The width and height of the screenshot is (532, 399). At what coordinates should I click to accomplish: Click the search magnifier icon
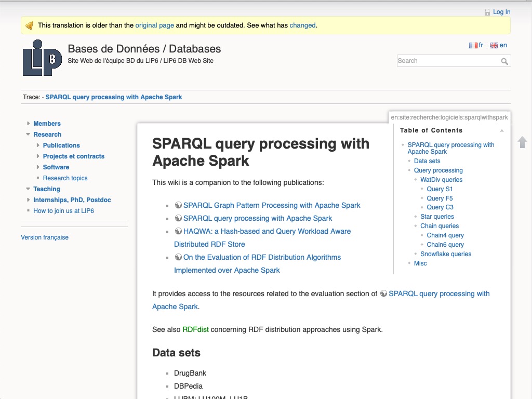pyautogui.click(x=504, y=61)
